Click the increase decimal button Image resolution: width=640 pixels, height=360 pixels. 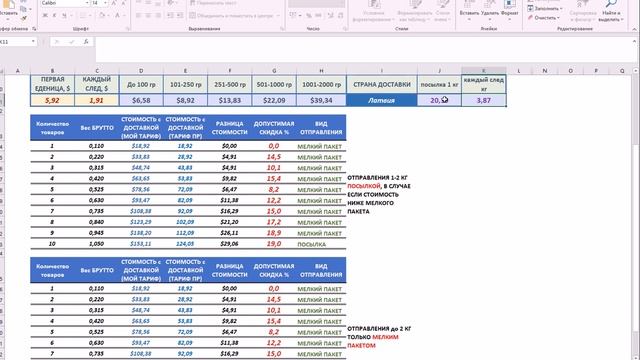(x=331, y=16)
